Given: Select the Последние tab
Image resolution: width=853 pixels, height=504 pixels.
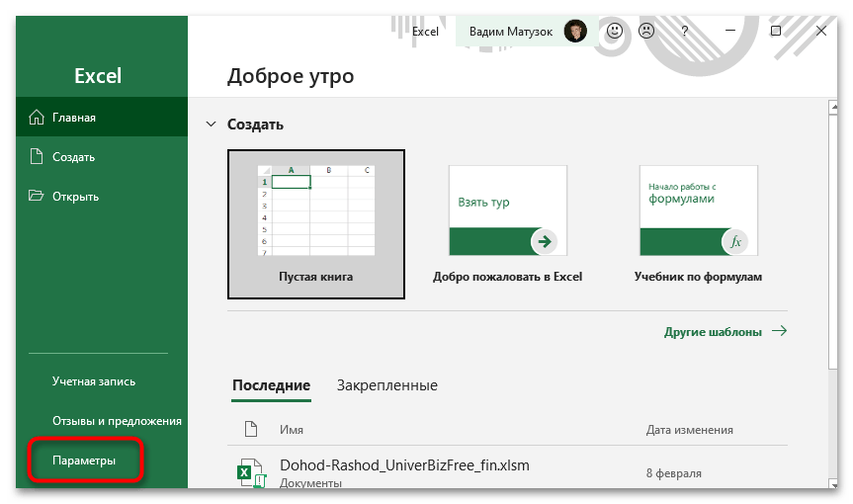Looking at the screenshot, I should (x=271, y=385).
